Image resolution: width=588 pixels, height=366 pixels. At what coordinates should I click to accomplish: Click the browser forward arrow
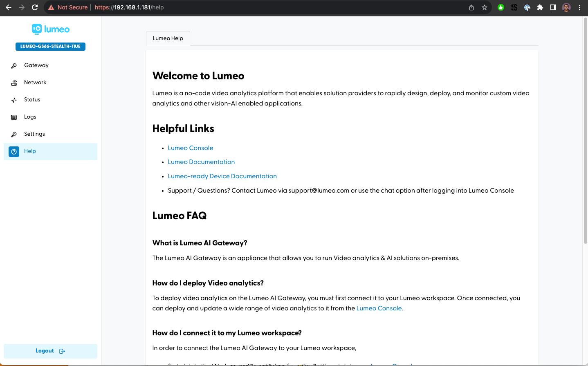[x=22, y=7]
